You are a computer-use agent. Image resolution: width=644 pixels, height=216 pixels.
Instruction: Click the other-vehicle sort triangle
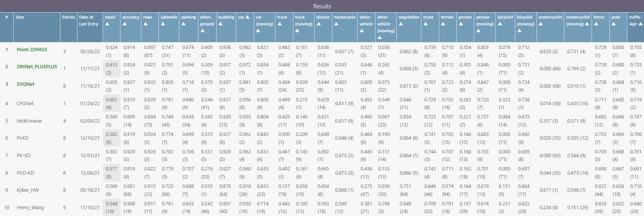point(362,31)
